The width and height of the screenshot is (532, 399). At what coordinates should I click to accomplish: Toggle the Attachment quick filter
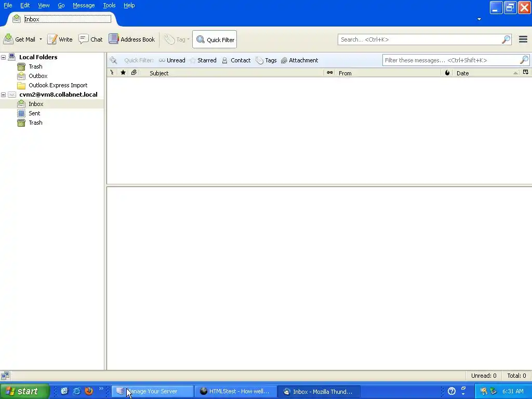(x=300, y=60)
